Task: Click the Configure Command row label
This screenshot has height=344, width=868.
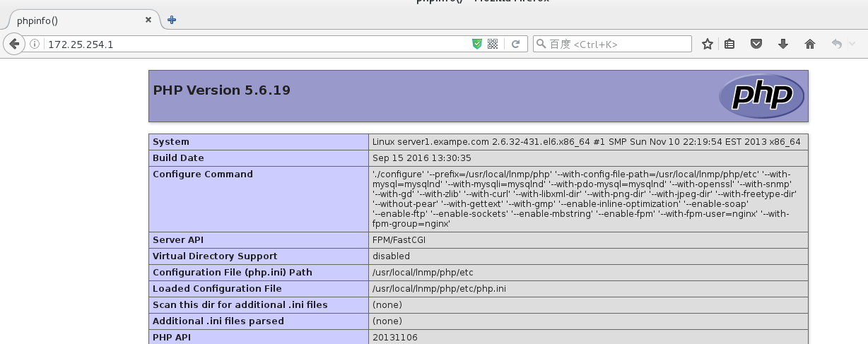Action: [x=203, y=174]
